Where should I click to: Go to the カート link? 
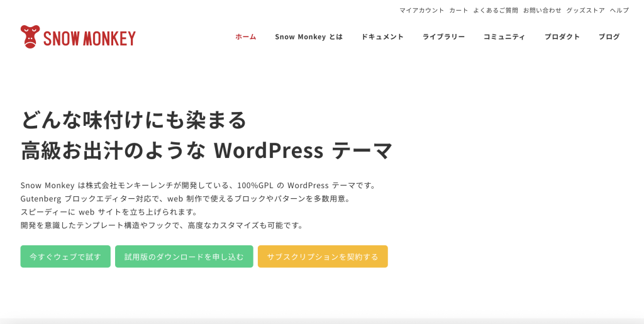coord(458,10)
